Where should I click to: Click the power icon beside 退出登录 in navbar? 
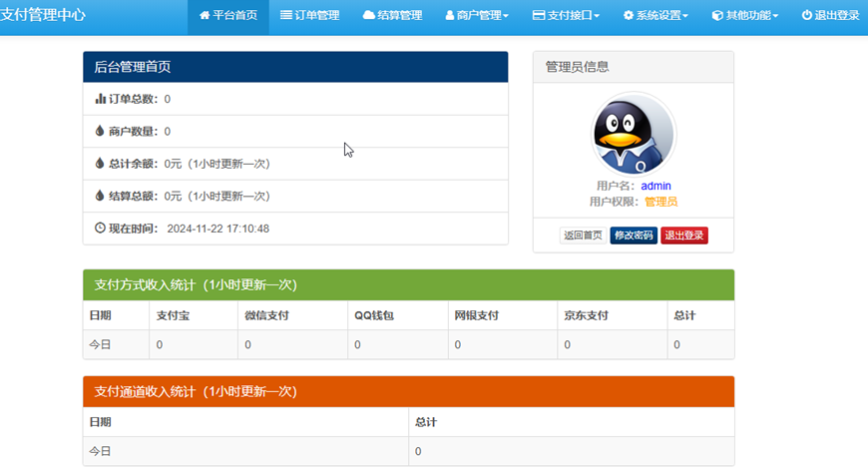coord(806,15)
